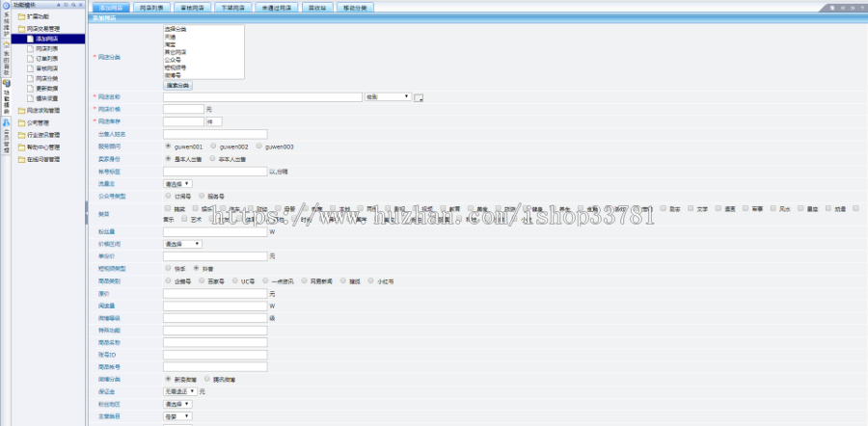The height and width of the screenshot is (426, 868).
Task: Open 订单列表 in the left tree
Action: (47, 59)
